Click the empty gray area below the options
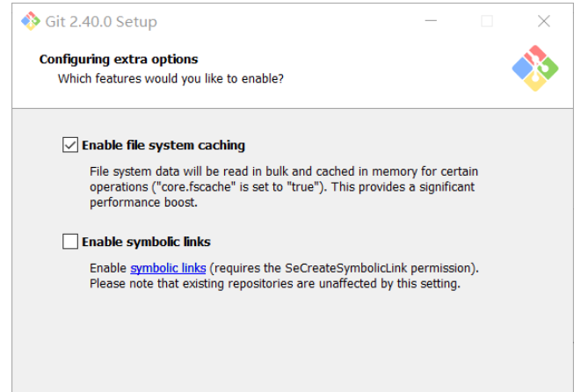 tap(290, 343)
